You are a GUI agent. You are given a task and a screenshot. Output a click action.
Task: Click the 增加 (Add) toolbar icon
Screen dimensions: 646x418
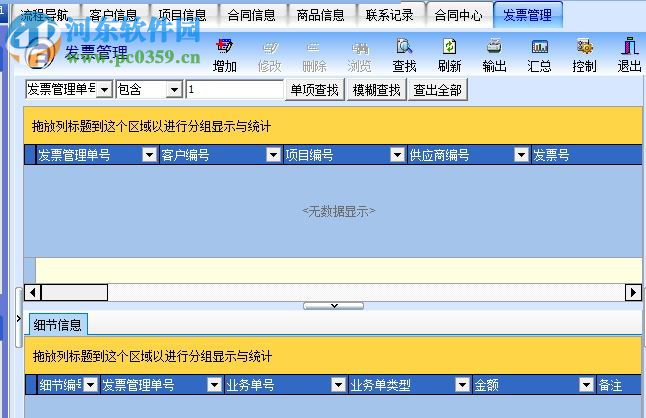[225, 56]
